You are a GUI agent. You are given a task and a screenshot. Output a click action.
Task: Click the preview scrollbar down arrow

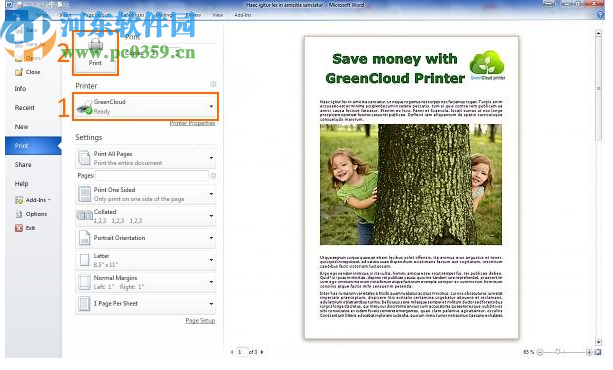pyautogui.click(x=599, y=342)
